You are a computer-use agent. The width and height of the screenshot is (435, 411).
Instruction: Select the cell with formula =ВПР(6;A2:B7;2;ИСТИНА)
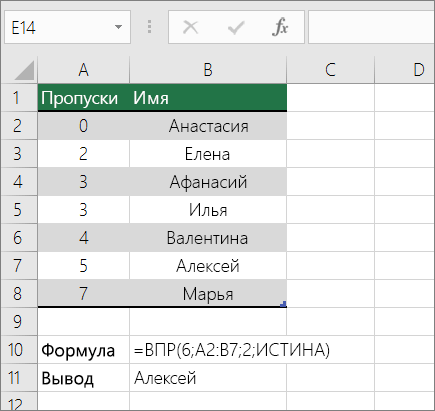(208, 350)
